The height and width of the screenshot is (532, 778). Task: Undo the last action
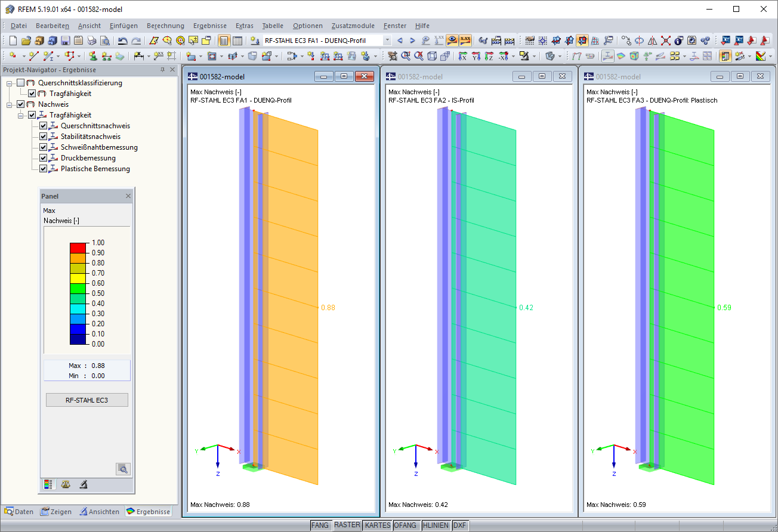click(x=122, y=41)
